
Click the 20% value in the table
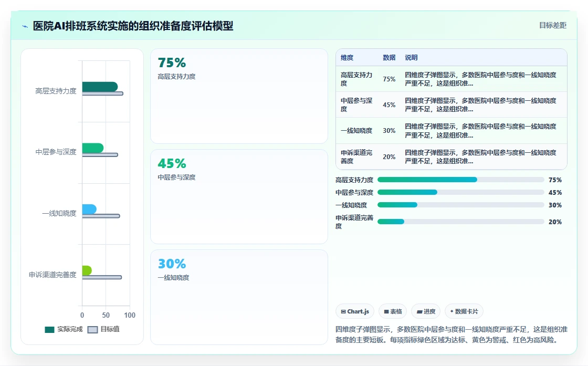pos(389,157)
